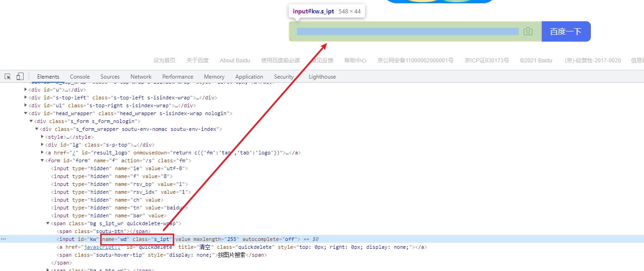Collapse the span "bg s_ipt_wr quickdelete-wrap" node

click(x=49, y=223)
